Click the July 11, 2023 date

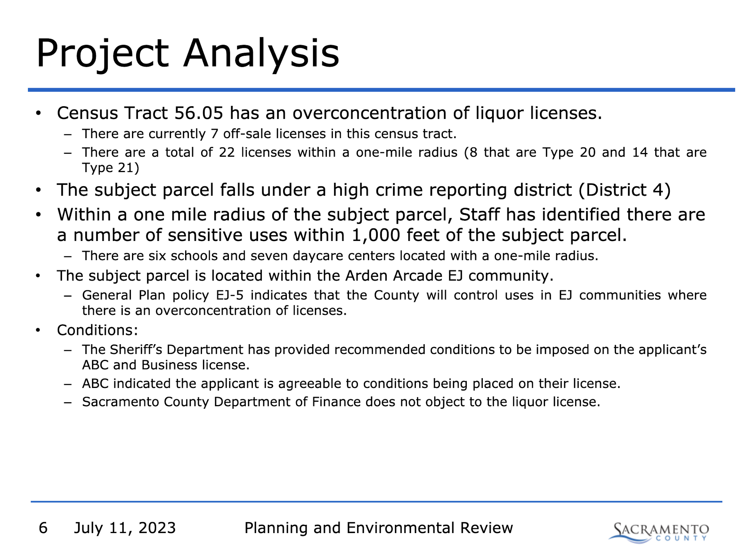click(125, 528)
